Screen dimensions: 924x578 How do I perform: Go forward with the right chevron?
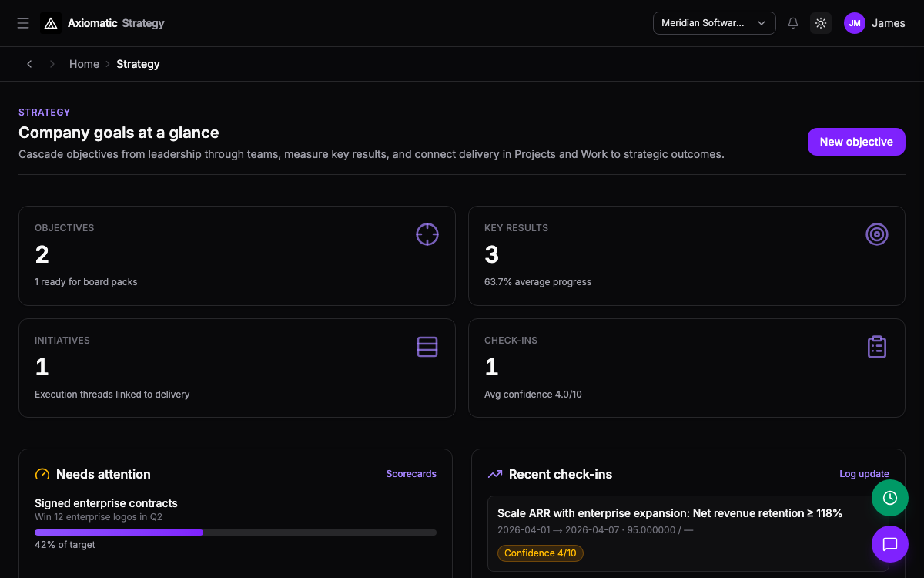pyautogui.click(x=52, y=64)
